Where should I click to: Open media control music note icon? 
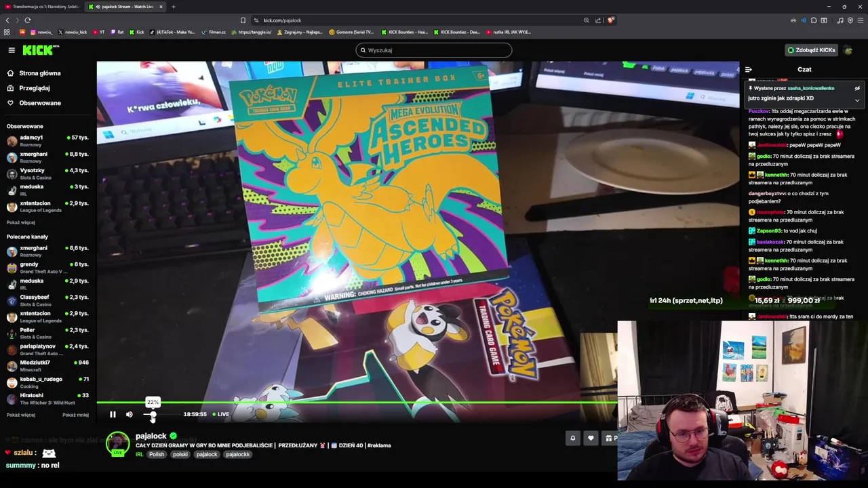[840, 20]
